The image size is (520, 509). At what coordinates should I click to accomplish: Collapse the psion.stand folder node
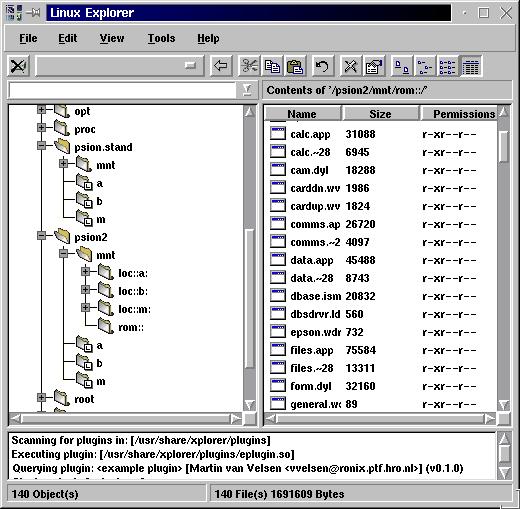(x=41, y=145)
